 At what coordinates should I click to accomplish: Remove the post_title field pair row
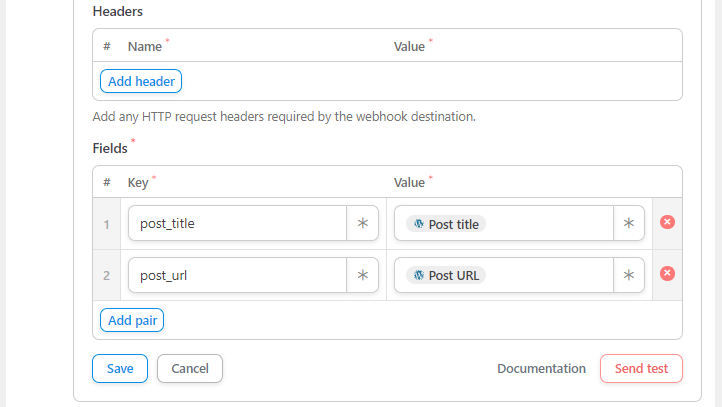(x=667, y=222)
